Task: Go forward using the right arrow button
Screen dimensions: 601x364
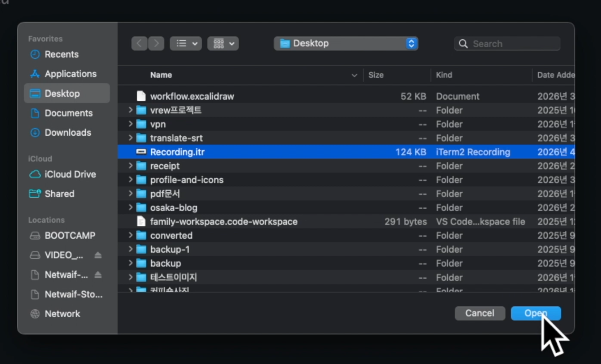Action: pos(156,43)
